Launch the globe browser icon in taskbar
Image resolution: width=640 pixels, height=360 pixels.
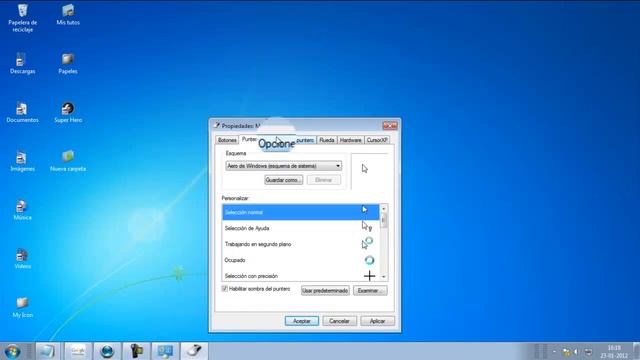(107, 351)
